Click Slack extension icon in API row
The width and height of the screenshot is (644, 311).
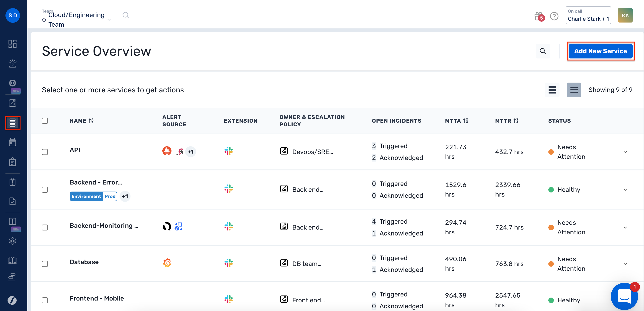228,151
